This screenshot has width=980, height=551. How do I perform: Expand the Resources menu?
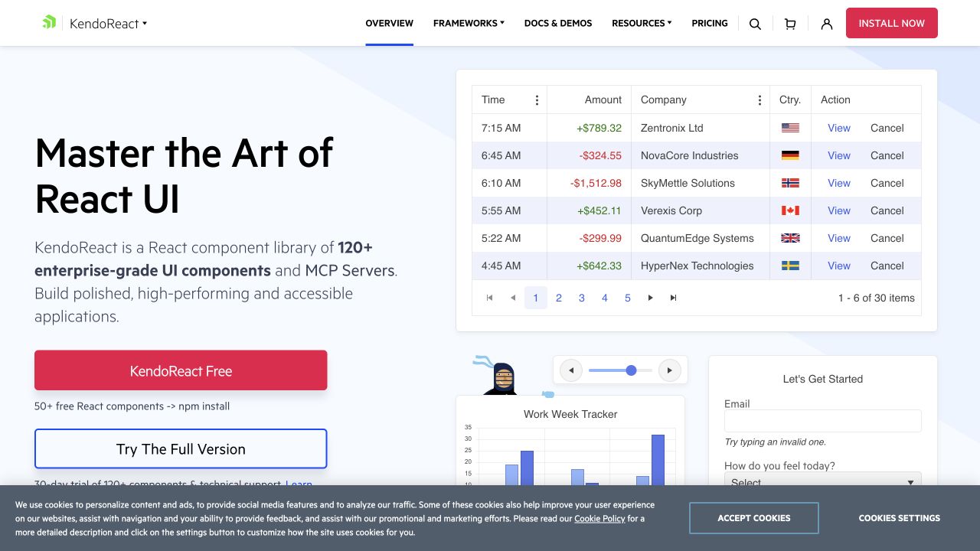point(642,23)
